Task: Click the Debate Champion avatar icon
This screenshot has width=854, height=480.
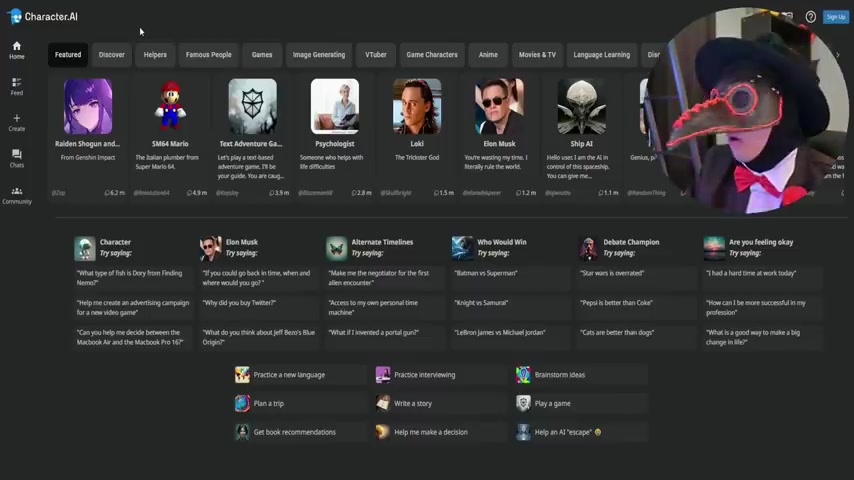Action: pyautogui.click(x=588, y=248)
